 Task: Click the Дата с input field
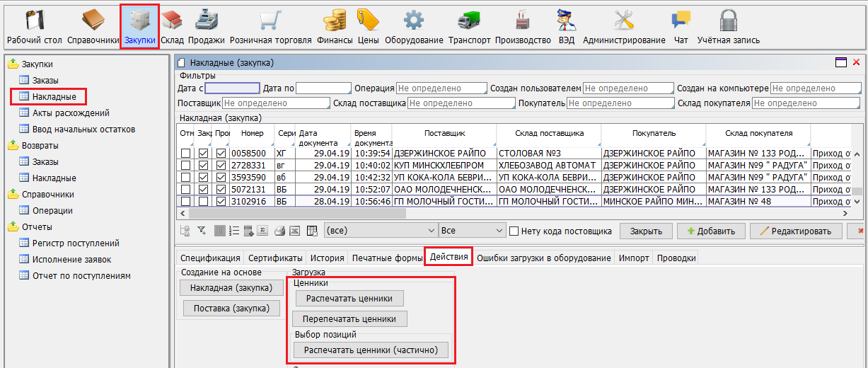coord(232,88)
